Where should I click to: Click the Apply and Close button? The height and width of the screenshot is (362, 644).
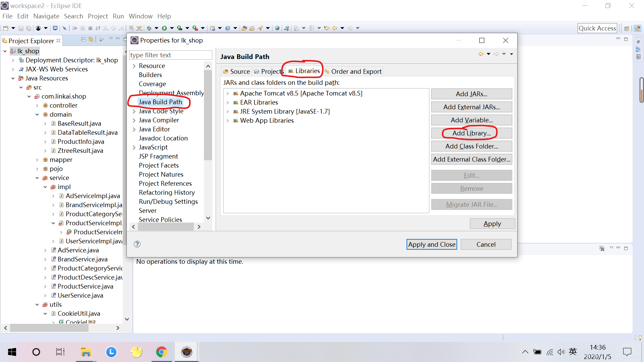[432, 244]
